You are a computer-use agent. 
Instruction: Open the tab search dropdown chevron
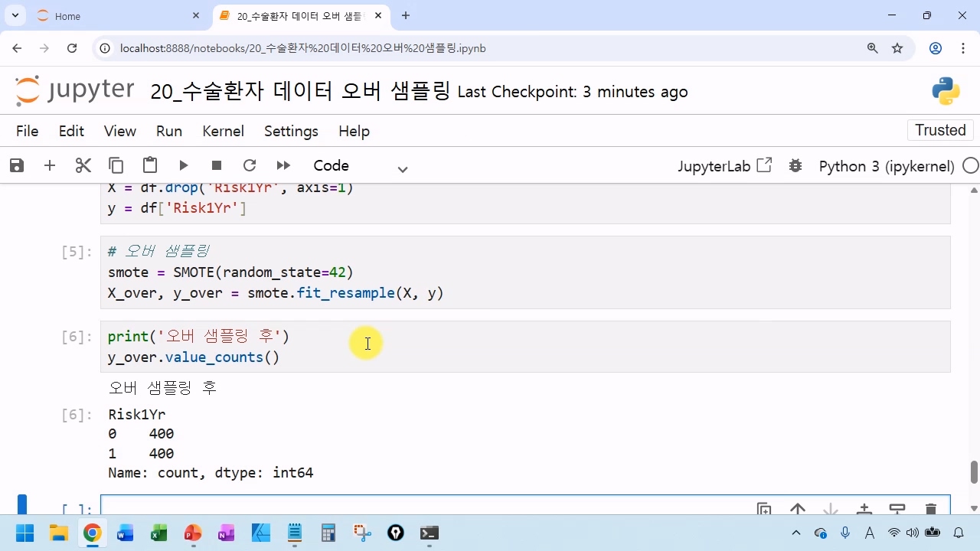[x=14, y=15]
